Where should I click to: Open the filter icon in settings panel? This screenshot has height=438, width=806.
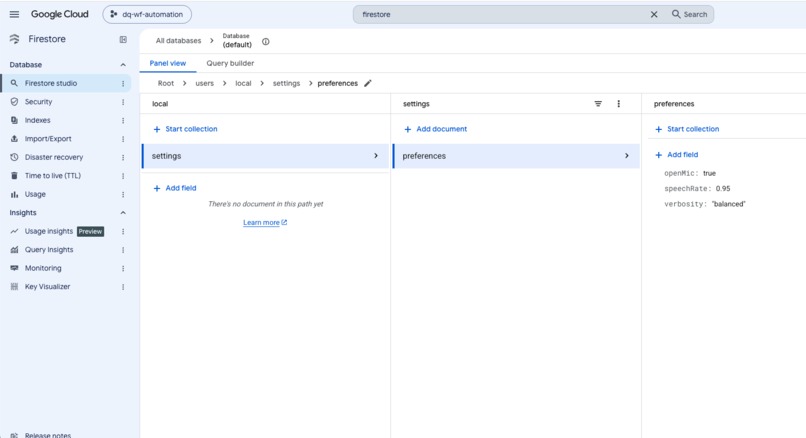tap(598, 104)
